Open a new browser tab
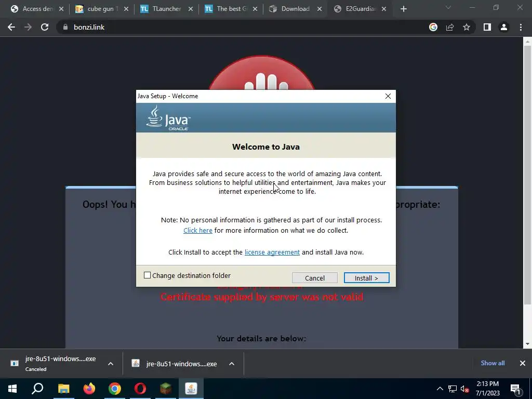This screenshot has width=532, height=399. click(403, 9)
